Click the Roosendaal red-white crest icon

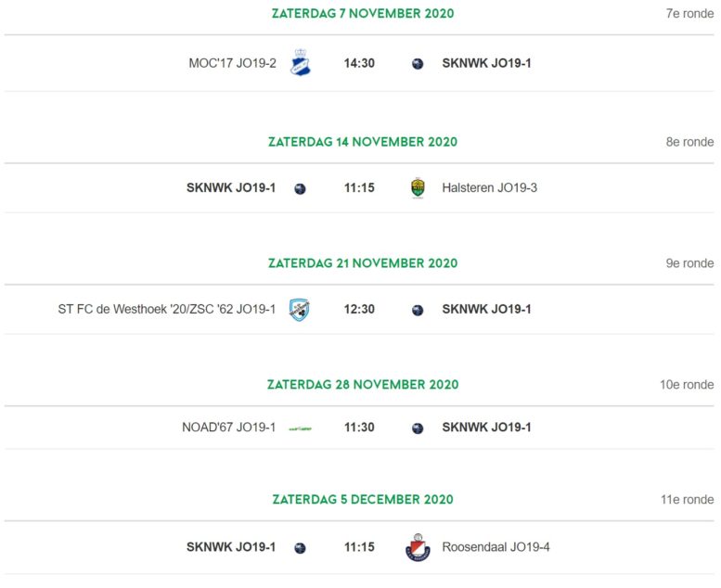[418, 547]
